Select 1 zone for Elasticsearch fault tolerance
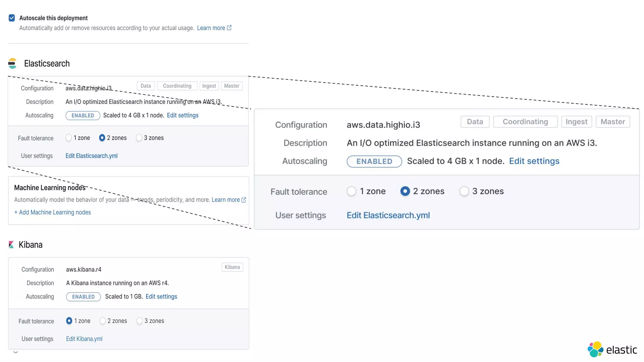The image size is (644, 362). tap(69, 138)
